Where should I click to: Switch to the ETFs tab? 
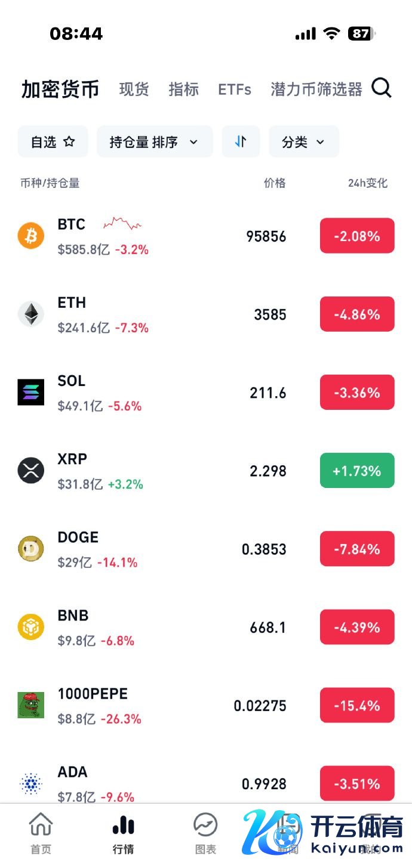point(235,89)
